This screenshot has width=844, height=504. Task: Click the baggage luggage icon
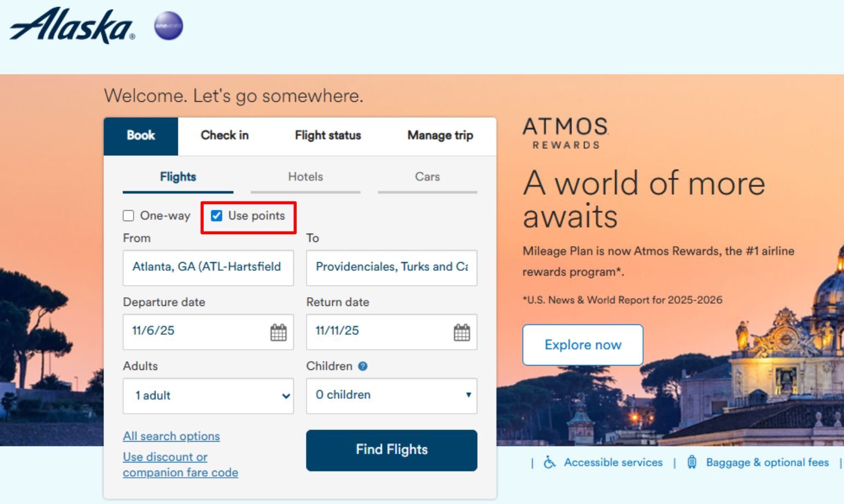coord(692,462)
